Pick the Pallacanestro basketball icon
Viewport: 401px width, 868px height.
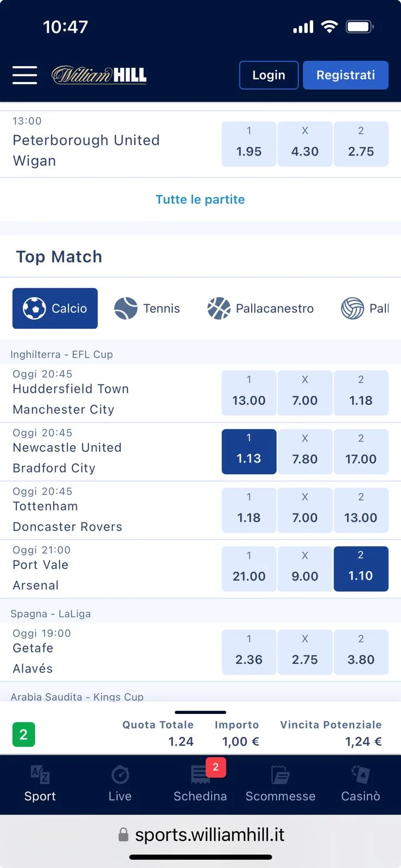[x=219, y=308]
